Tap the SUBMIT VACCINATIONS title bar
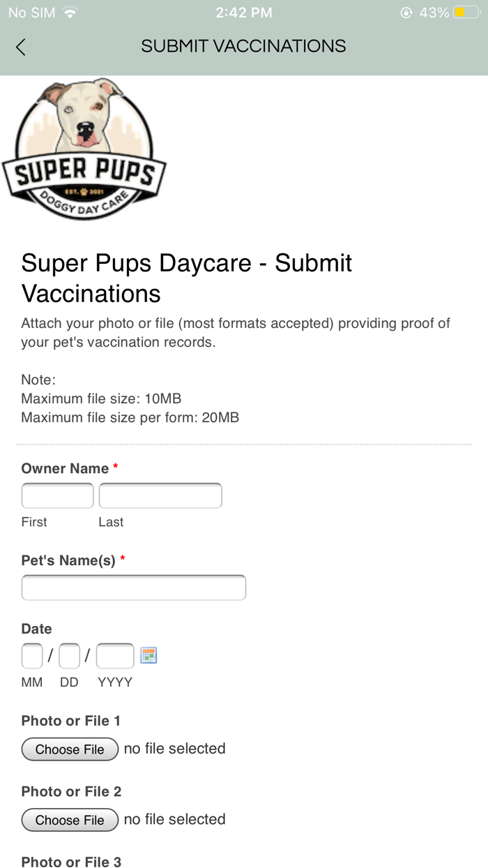Image resolution: width=488 pixels, height=868 pixels. coord(243,46)
